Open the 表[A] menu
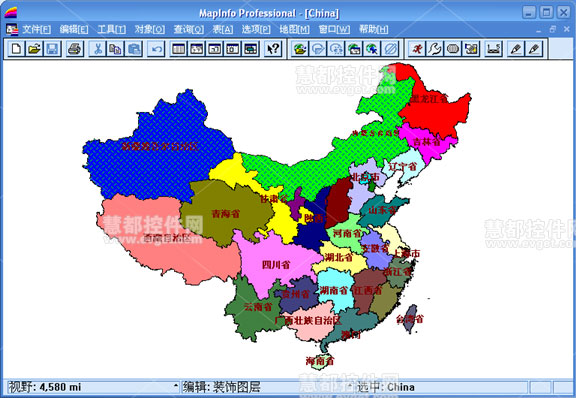Viewport: 576px width, 398px height. pyautogui.click(x=223, y=29)
